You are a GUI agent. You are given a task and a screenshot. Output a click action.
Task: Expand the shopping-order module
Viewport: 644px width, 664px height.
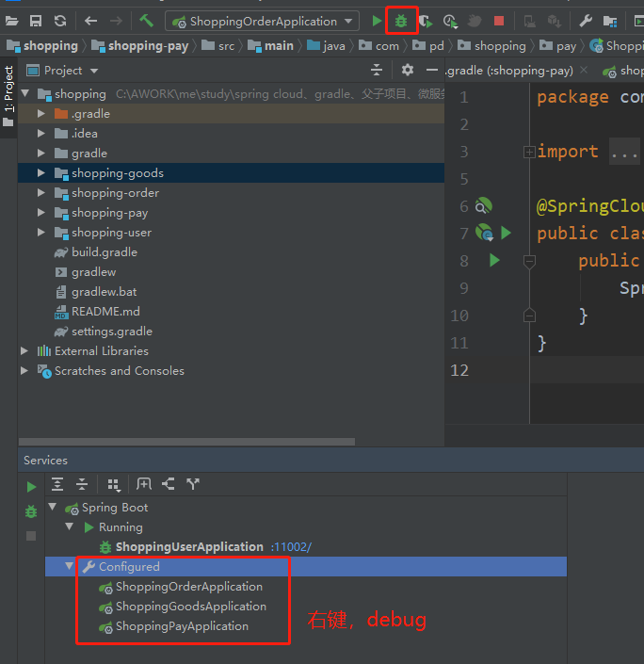[x=41, y=193]
